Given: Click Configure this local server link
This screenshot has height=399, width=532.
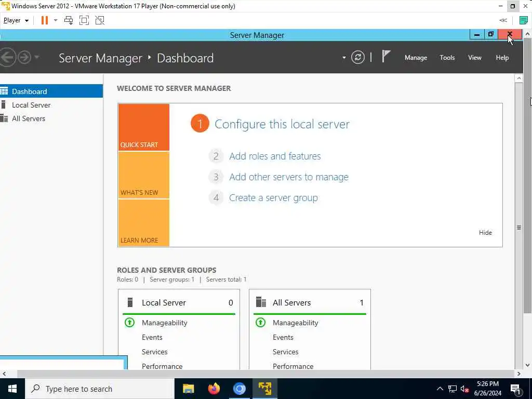Looking at the screenshot, I should pos(282,124).
